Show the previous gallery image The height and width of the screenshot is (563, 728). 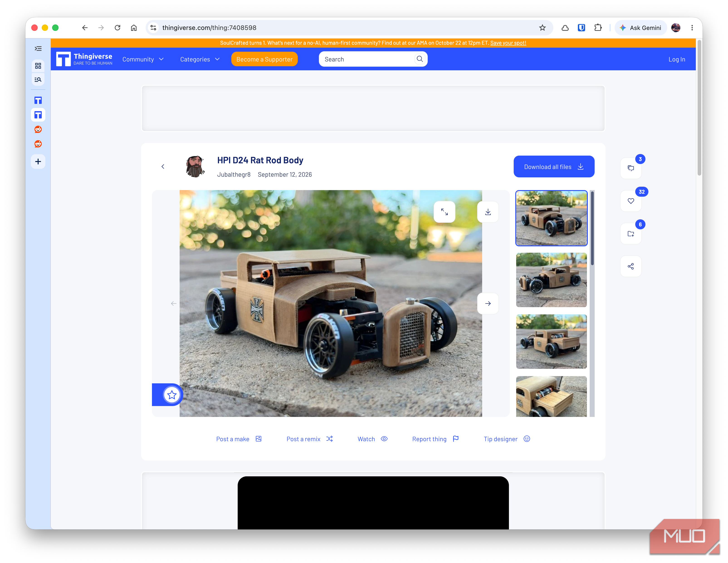tap(174, 304)
